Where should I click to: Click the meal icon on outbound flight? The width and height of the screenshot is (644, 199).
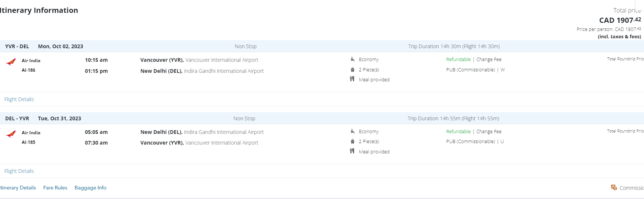click(x=352, y=79)
